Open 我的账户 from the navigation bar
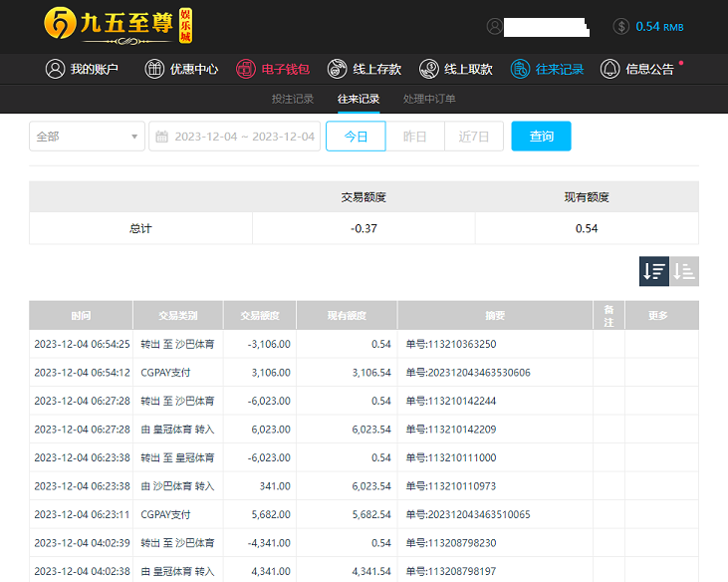This screenshot has width=728, height=582. [83, 70]
